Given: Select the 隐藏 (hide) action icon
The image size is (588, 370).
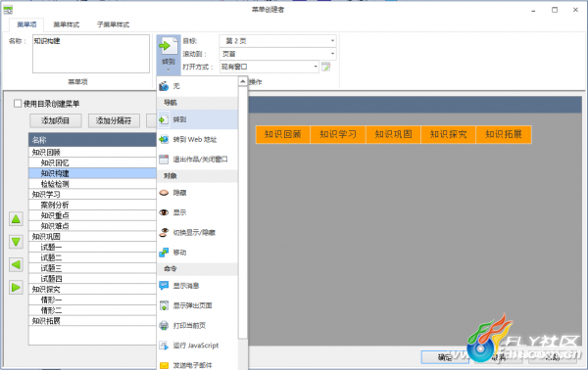Looking at the screenshot, I should tap(164, 193).
